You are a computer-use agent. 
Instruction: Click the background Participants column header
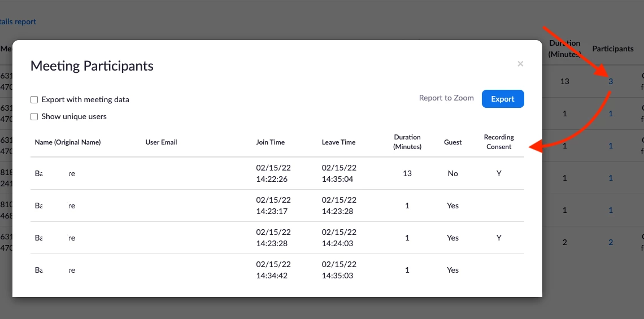point(613,49)
